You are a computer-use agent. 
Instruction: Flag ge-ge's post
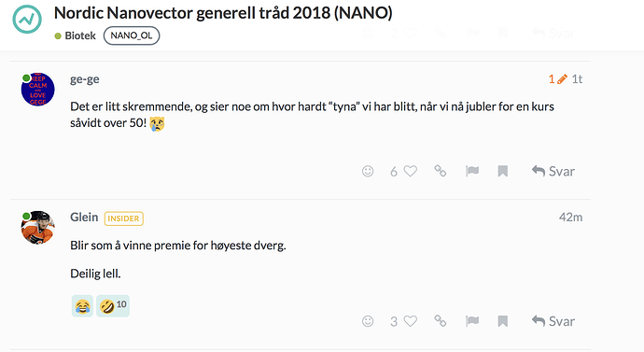coord(472,171)
